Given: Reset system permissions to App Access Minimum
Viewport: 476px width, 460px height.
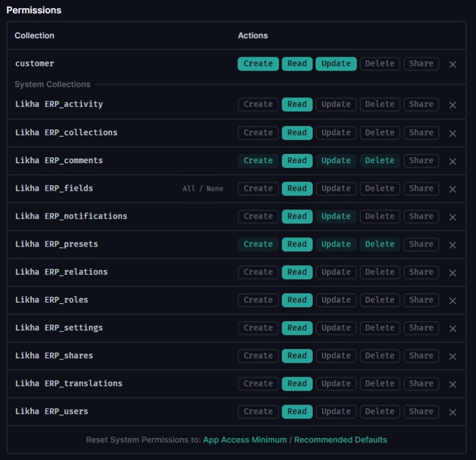Looking at the screenshot, I should pyautogui.click(x=244, y=440).
